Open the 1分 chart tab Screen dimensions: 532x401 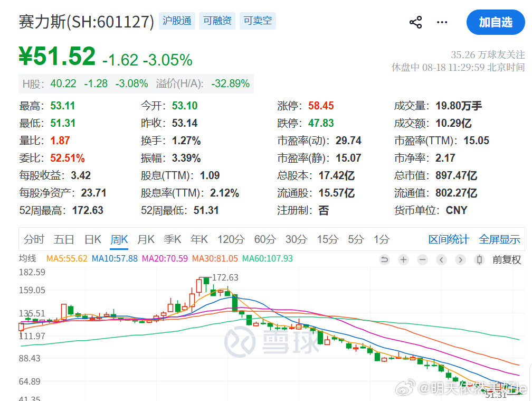click(x=382, y=239)
